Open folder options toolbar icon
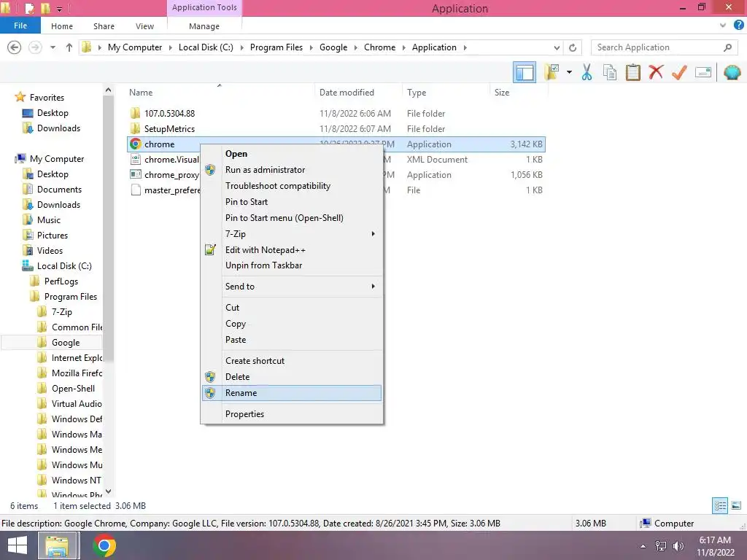This screenshot has height=560, width=747. coord(551,73)
